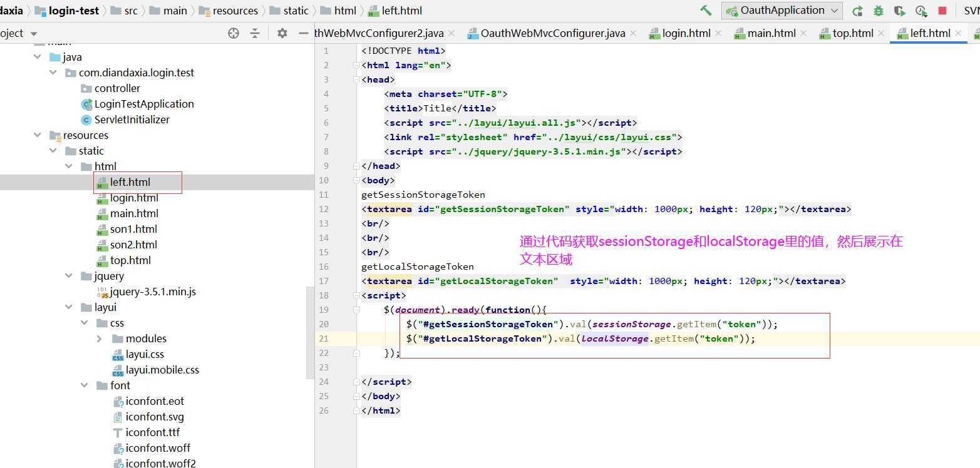Close the left.html tab
Image resolution: width=980 pixels, height=468 pixels.
pos(959,33)
